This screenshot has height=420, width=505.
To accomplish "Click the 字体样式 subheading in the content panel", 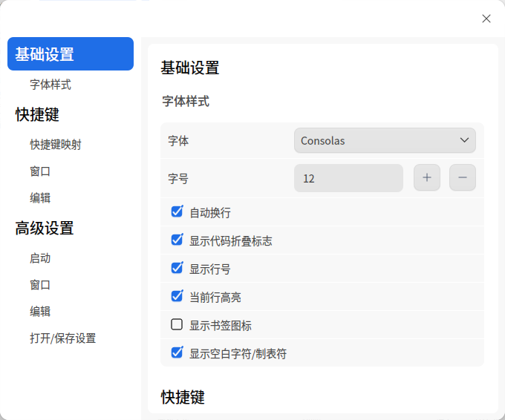I will tap(186, 101).
